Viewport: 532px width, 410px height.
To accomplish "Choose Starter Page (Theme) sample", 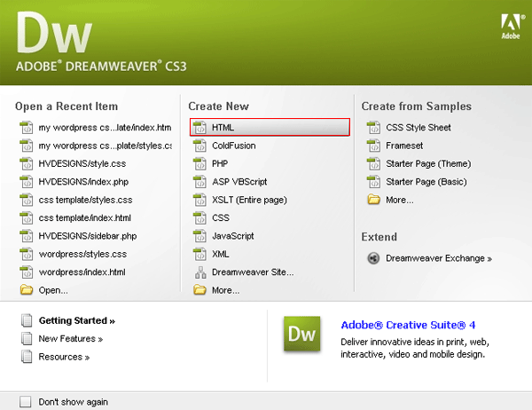I will (x=428, y=163).
